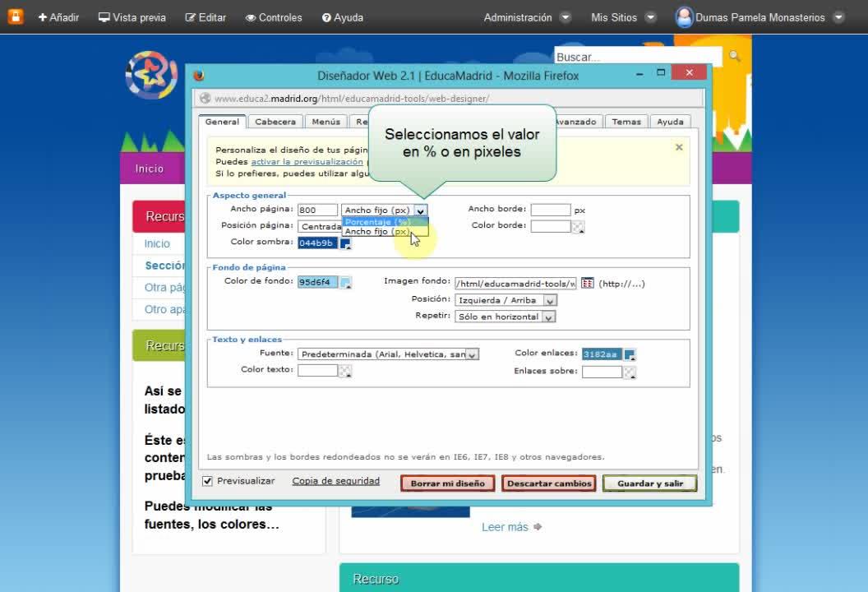Click the globe icon in address bar
The image size is (868, 592).
point(205,99)
